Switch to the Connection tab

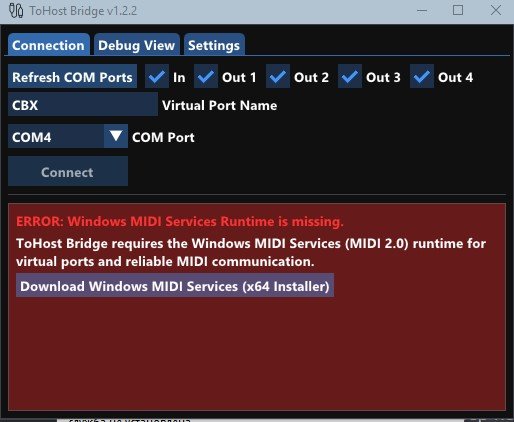(49, 45)
